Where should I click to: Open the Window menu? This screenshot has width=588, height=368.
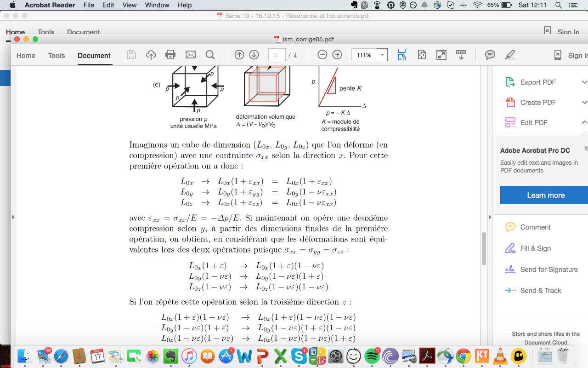coord(157,5)
